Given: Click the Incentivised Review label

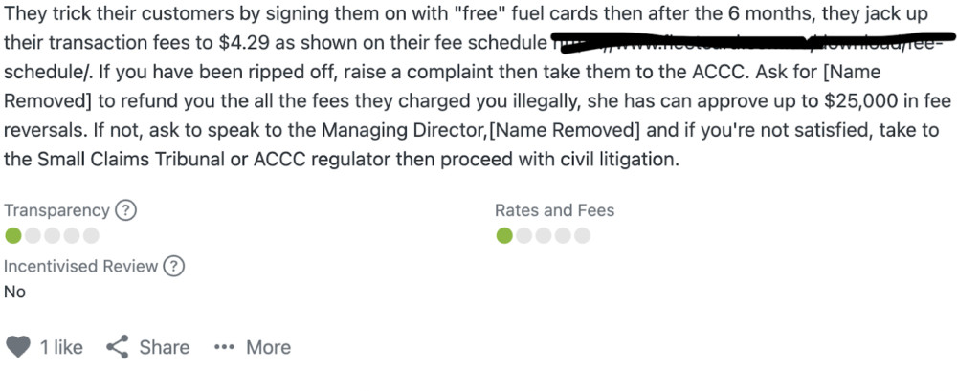Looking at the screenshot, I should tap(80, 266).
